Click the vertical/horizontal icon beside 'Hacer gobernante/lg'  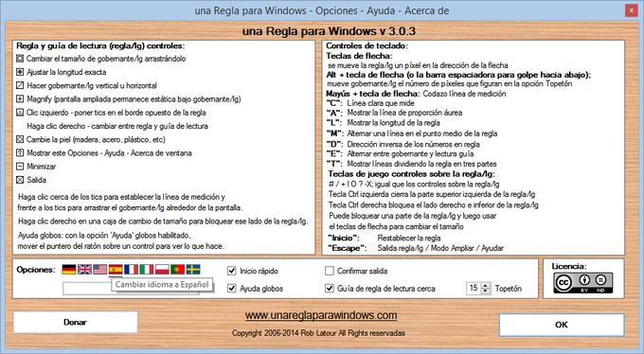click(20, 85)
